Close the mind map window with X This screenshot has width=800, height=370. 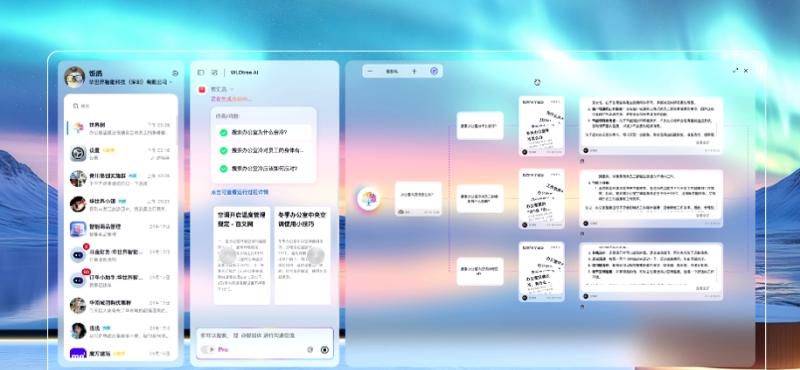pos(746,70)
